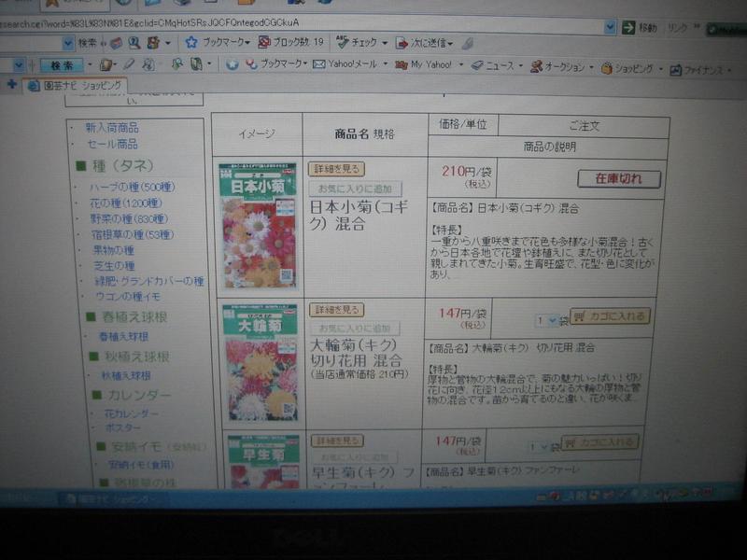Click the Yahoo ブックマーク icon
Viewport: 747px width, 560px height.
(x=251, y=63)
